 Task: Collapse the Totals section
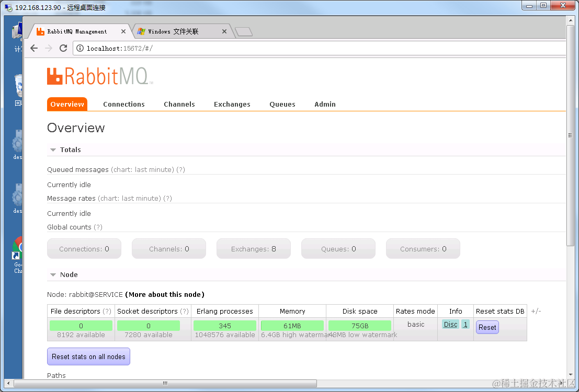pyautogui.click(x=53, y=149)
